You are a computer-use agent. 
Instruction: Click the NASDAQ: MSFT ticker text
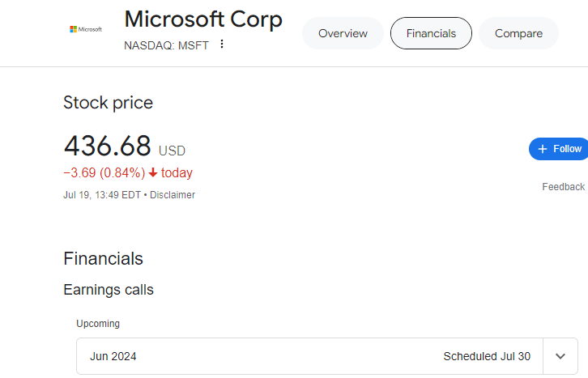[x=166, y=45]
